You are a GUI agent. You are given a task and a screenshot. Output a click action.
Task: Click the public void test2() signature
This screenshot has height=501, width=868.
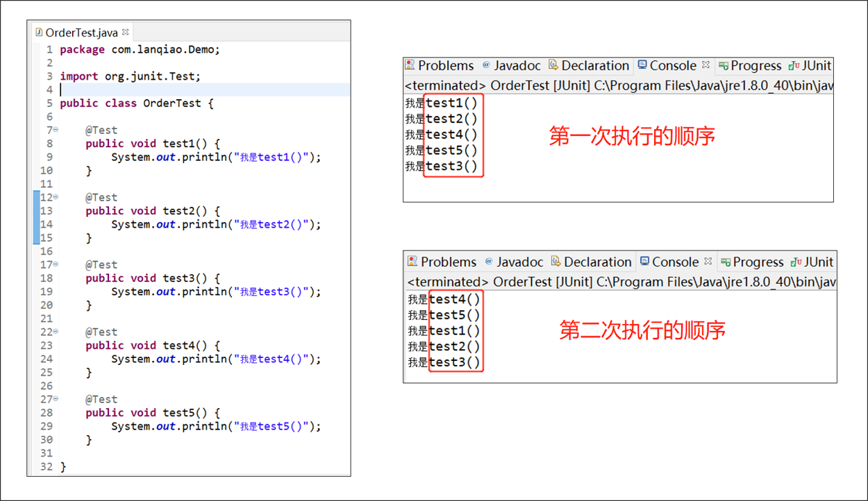(x=153, y=211)
